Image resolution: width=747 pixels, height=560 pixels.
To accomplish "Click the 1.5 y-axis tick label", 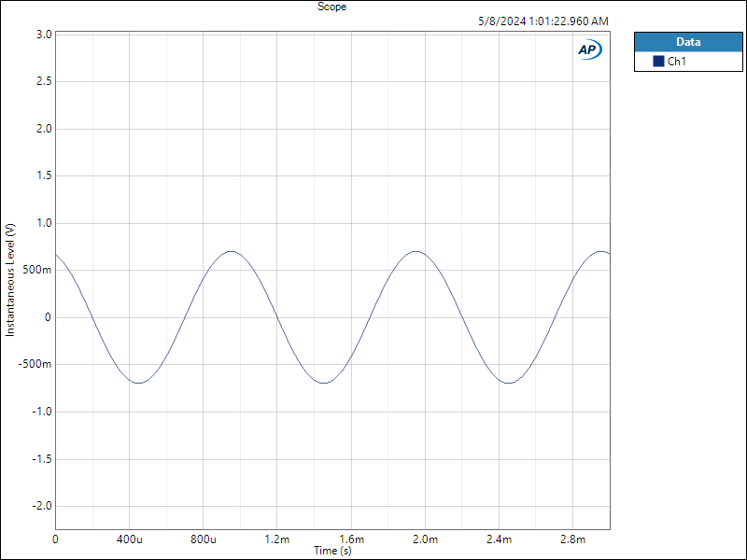I will point(45,175).
